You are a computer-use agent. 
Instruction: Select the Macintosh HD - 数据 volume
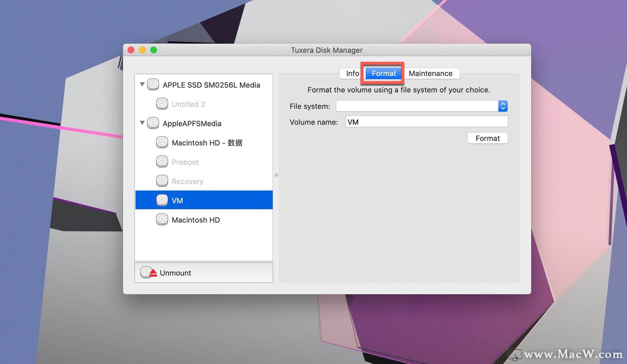pyautogui.click(x=207, y=143)
